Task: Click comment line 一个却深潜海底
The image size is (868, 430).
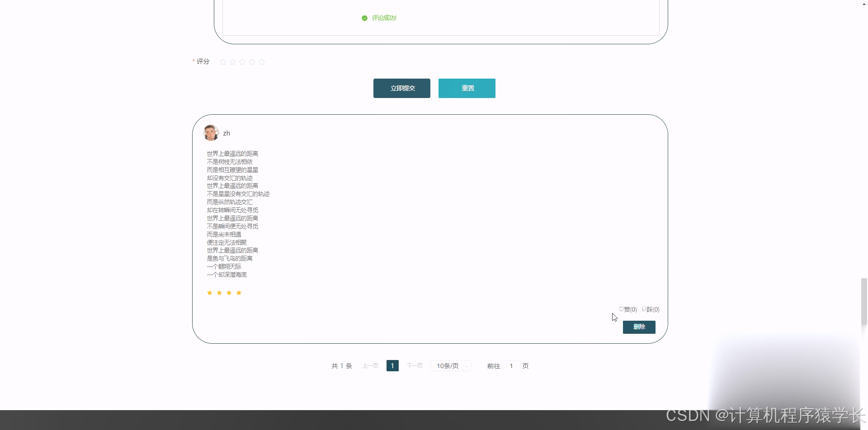Action: (x=227, y=275)
